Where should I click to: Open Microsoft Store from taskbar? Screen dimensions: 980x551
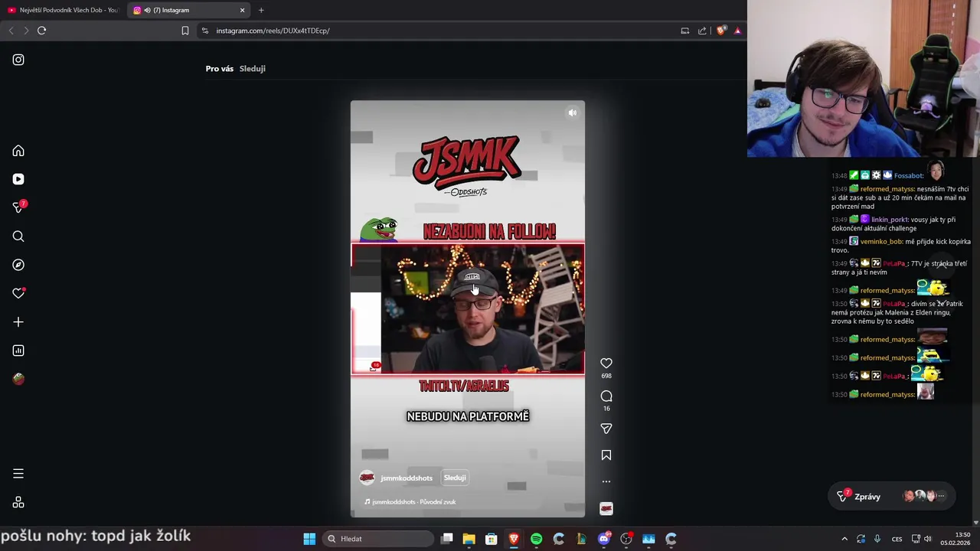492,539
